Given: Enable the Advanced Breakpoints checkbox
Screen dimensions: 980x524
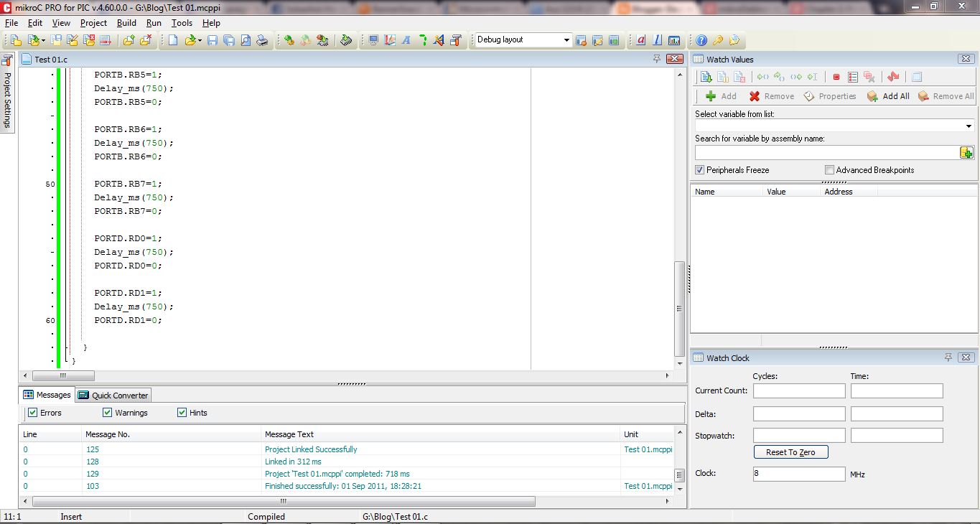Looking at the screenshot, I should [x=830, y=170].
